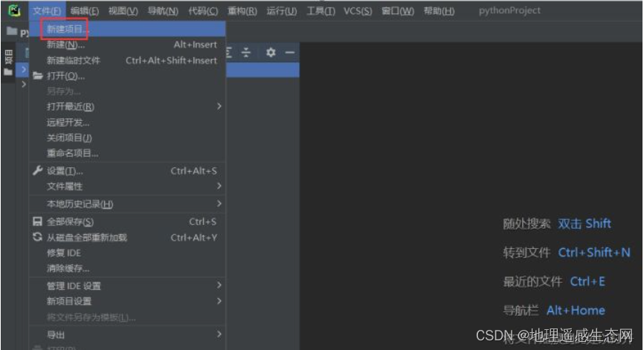Open the 窗口(W) menu

pos(398,11)
